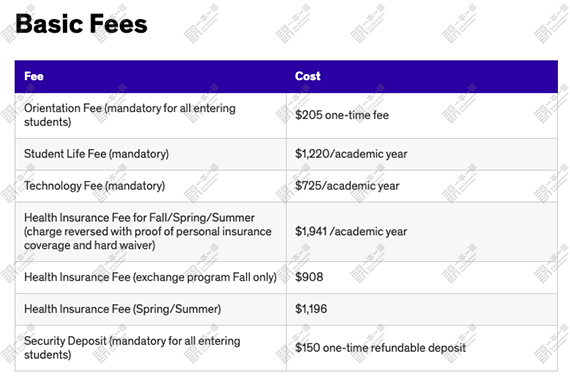The width and height of the screenshot is (570, 381).
Task: Click the Basic Fees heading
Action: pos(81,24)
